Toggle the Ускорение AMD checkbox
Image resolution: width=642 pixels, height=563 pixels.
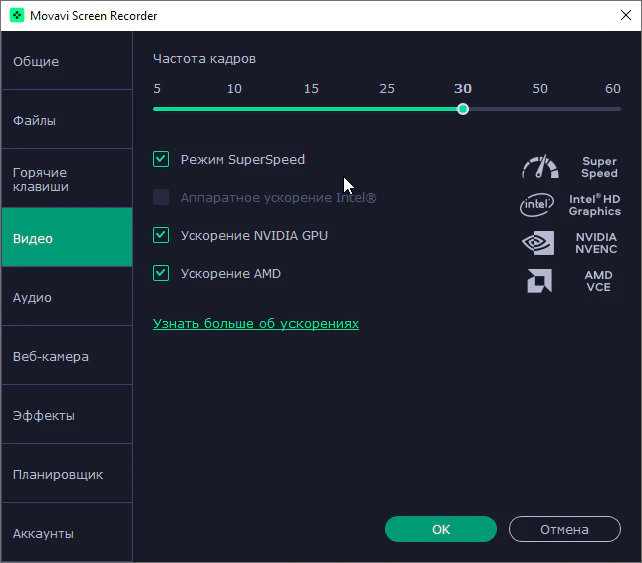161,273
